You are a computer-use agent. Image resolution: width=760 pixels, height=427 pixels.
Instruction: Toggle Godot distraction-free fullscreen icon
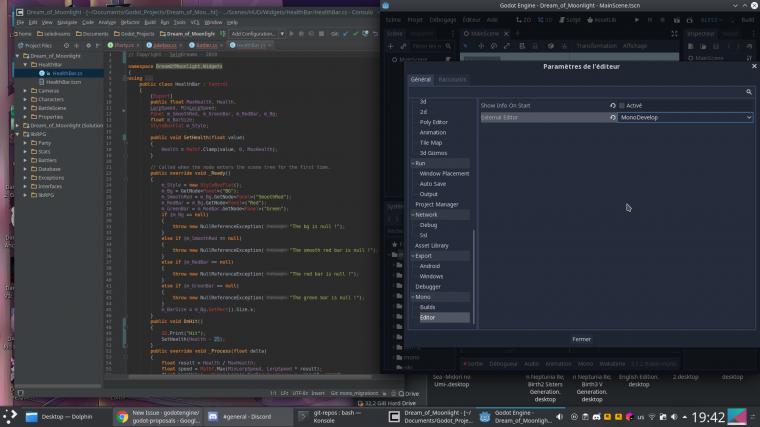tap(674, 33)
